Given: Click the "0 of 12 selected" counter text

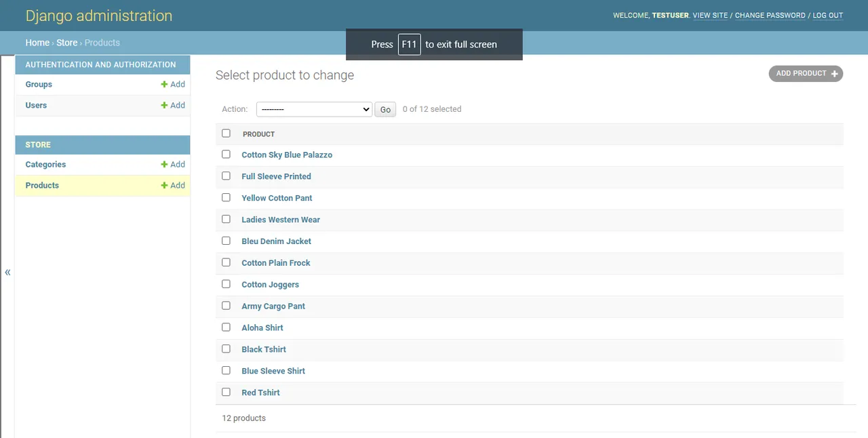Looking at the screenshot, I should pyautogui.click(x=432, y=109).
